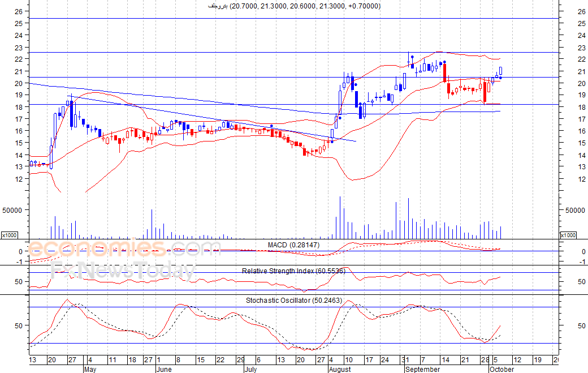This screenshot has height=373, width=588.
Task: Click the 21 price label on right axis
Action: 581,72
